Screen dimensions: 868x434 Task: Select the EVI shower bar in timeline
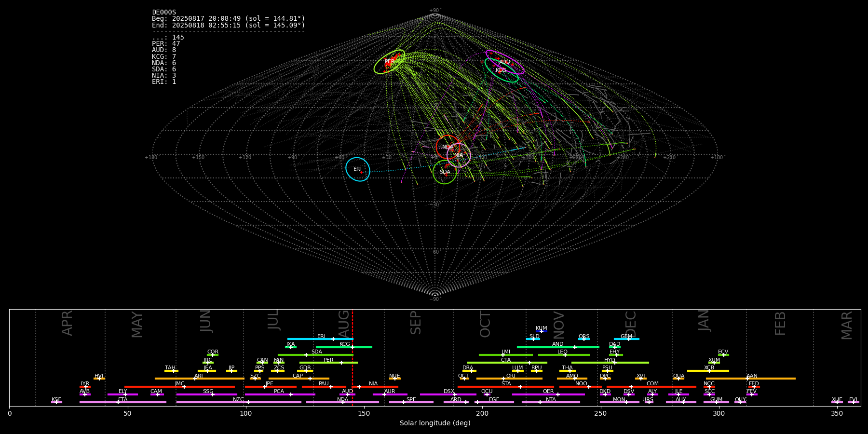click(854, 402)
